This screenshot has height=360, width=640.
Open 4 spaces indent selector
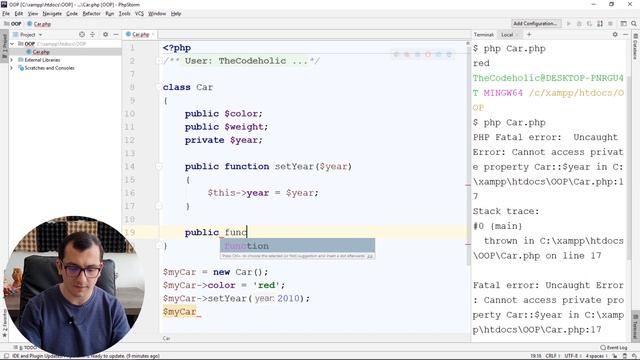[x=596, y=356]
